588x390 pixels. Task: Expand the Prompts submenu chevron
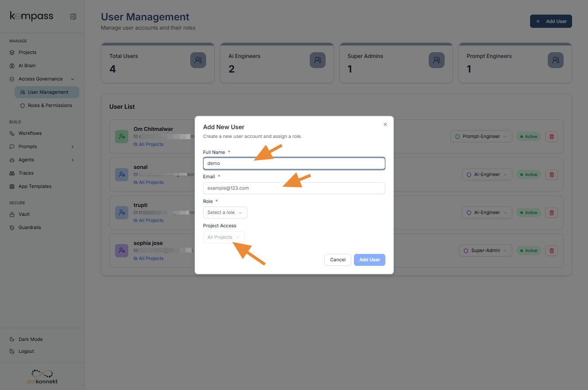(x=73, y=147)
